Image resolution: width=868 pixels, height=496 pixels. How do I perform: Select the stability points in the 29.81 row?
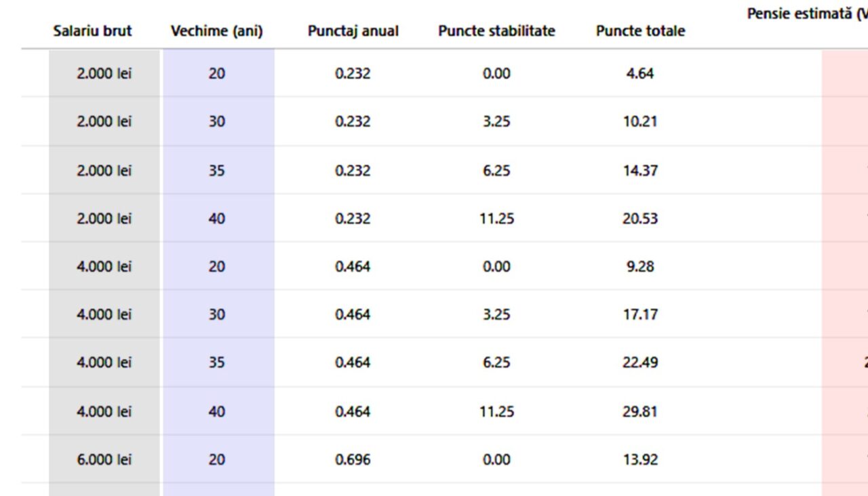[496, 412]
